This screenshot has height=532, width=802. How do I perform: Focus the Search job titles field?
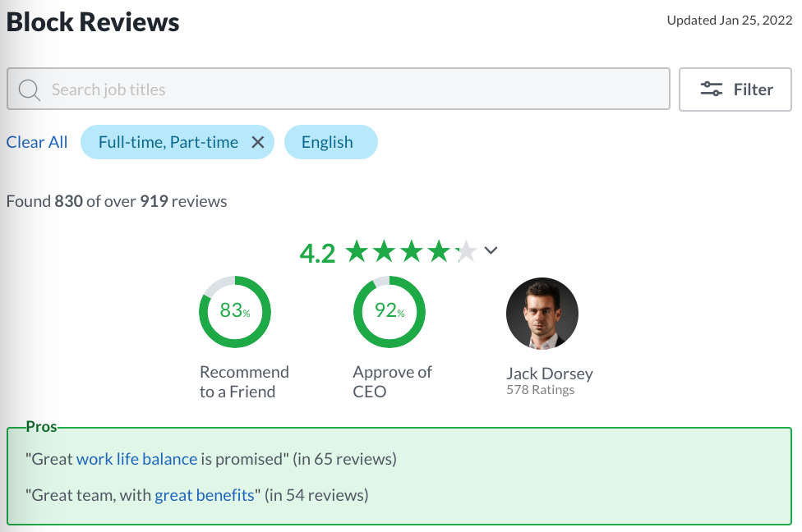(x=338, y=89)
